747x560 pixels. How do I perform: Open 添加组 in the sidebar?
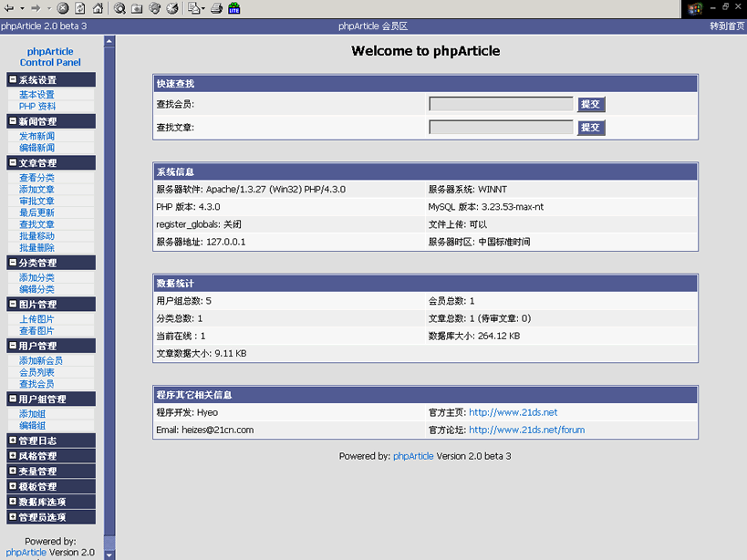(33, 414)
